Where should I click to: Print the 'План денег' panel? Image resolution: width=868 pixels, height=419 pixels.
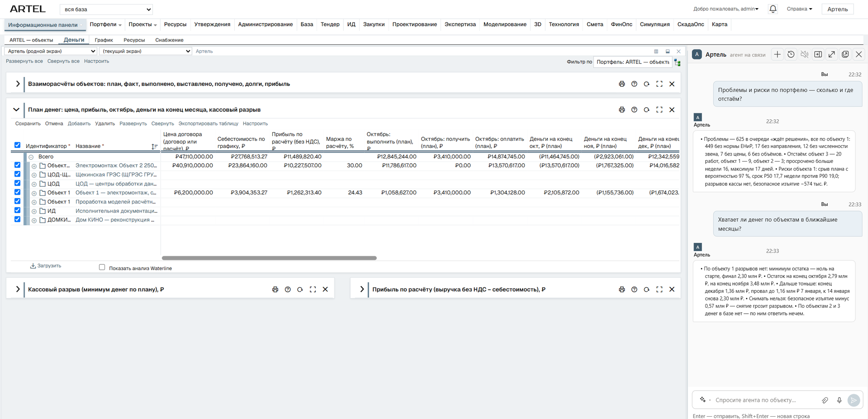pos(622,110)
